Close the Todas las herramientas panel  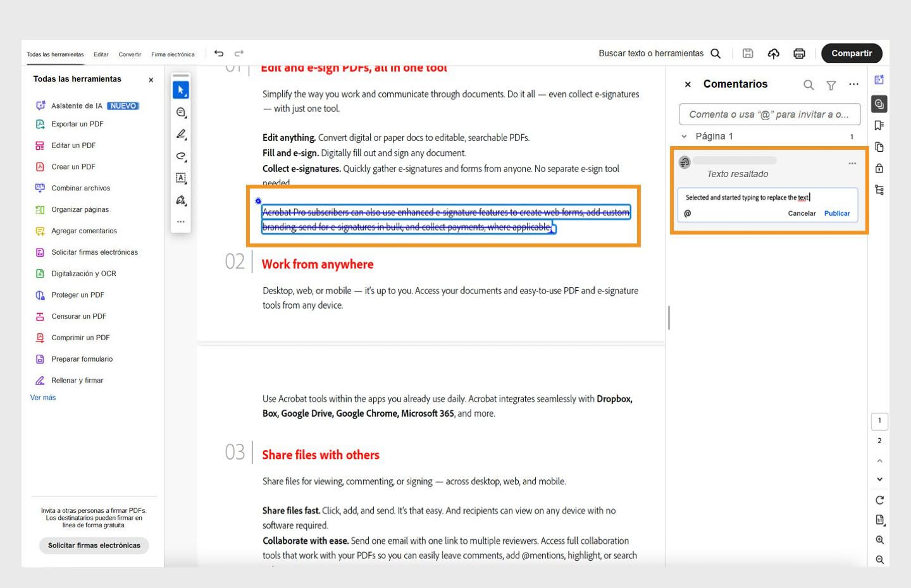[x=151, y=80]
